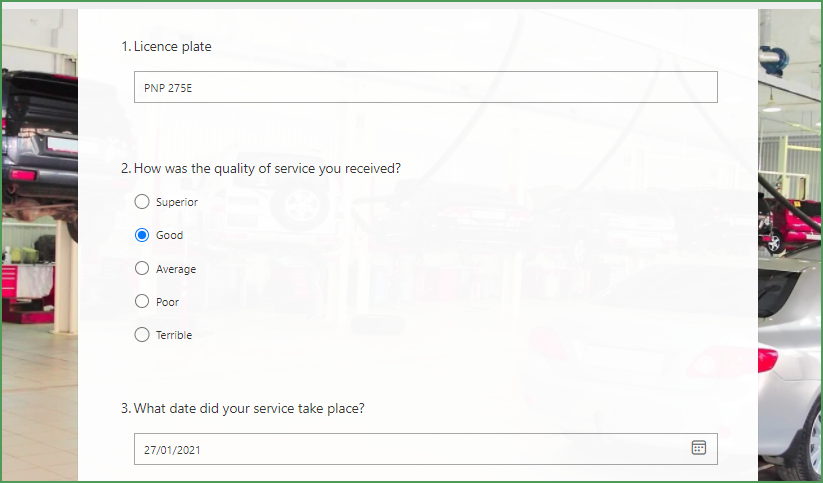Click the PNP 275E text in field
The image size is (823, 483).
pos(168,88)
